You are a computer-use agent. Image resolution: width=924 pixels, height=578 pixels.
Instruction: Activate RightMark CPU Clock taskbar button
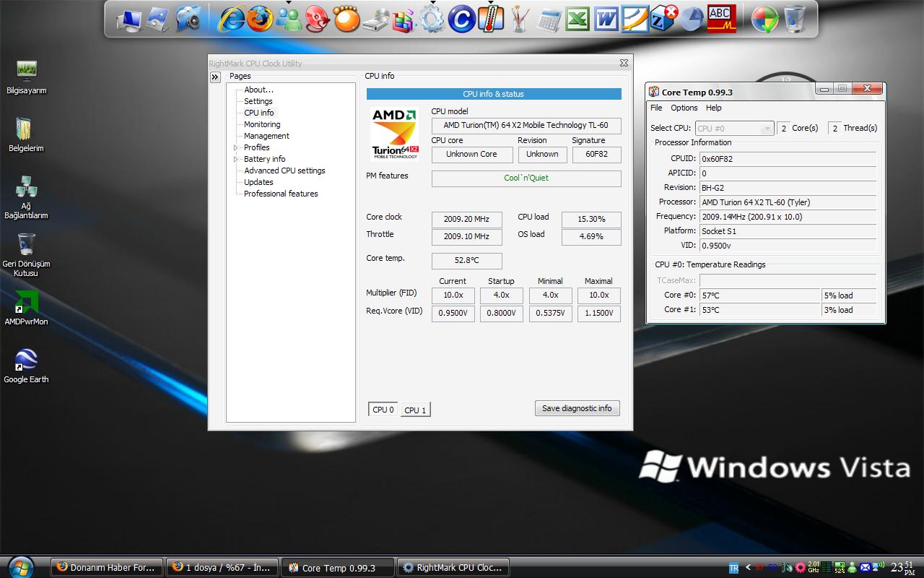click(453, 567)
